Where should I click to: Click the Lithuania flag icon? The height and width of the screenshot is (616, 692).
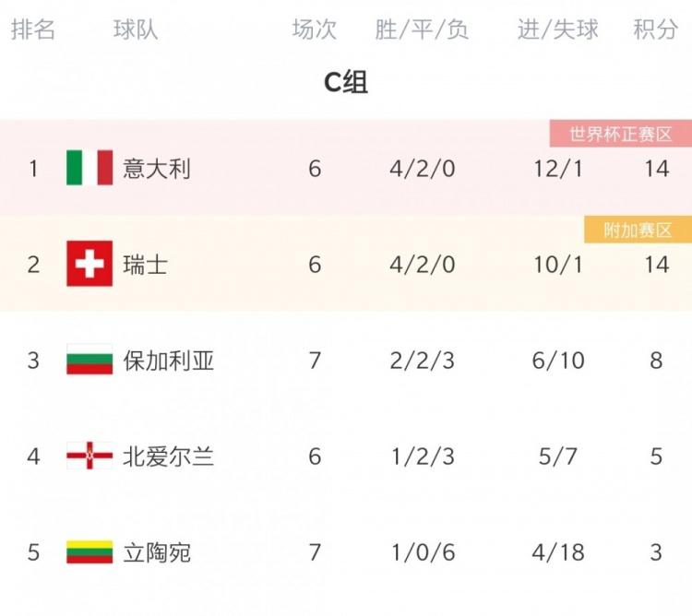click(89, 552)
